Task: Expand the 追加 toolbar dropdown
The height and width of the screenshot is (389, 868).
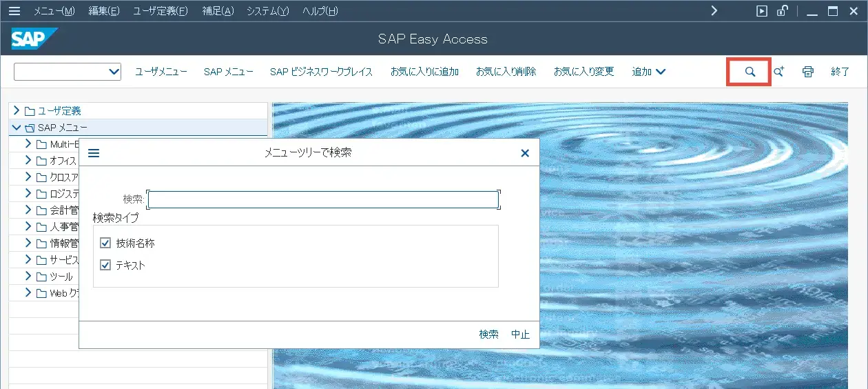Action: 648,72
